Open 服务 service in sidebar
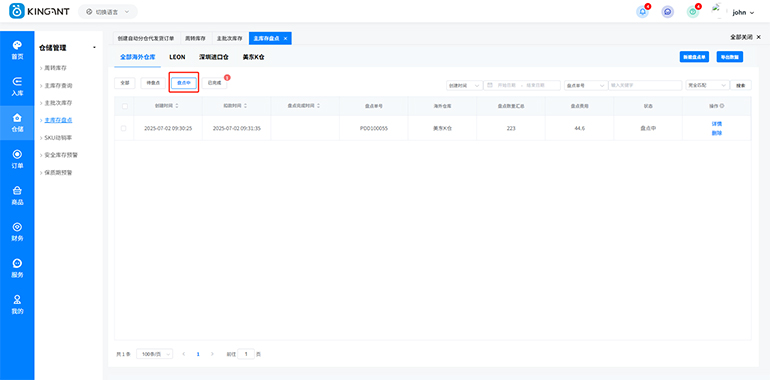770x380 pixels. [x=17, y=269]
